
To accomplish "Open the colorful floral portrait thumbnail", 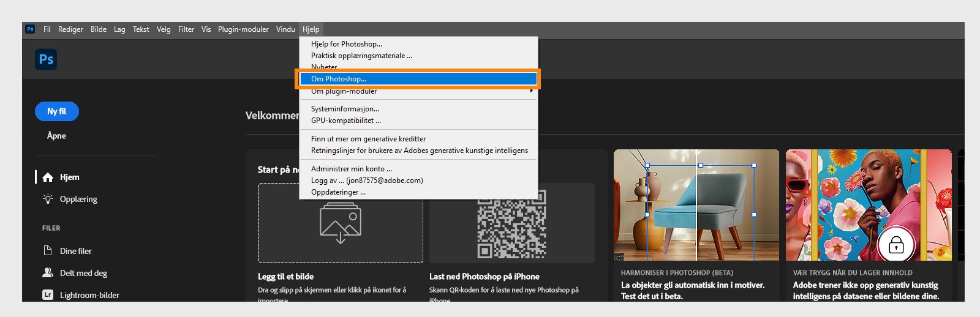I will point(869,205).
